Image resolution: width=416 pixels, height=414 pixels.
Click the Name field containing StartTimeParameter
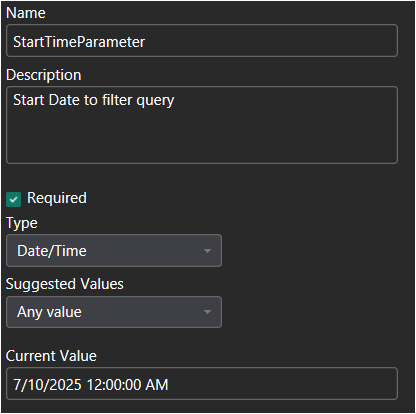[x=202, y=41]
